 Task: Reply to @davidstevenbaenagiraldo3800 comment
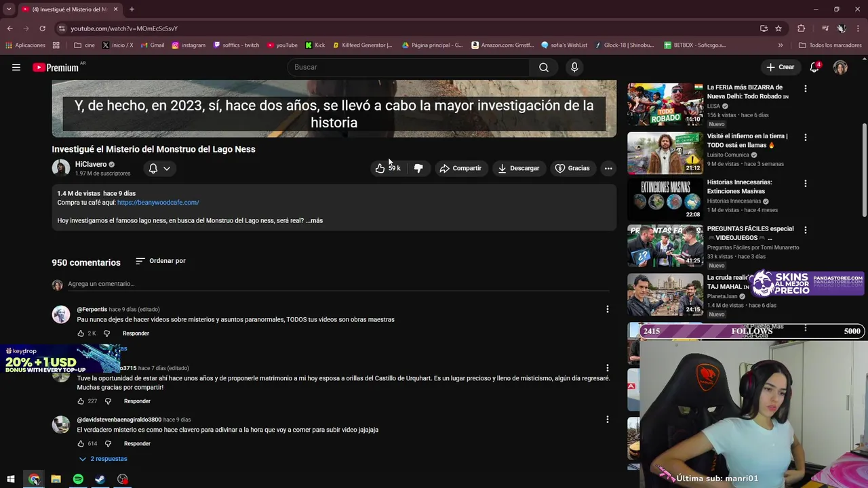(137, 444)
